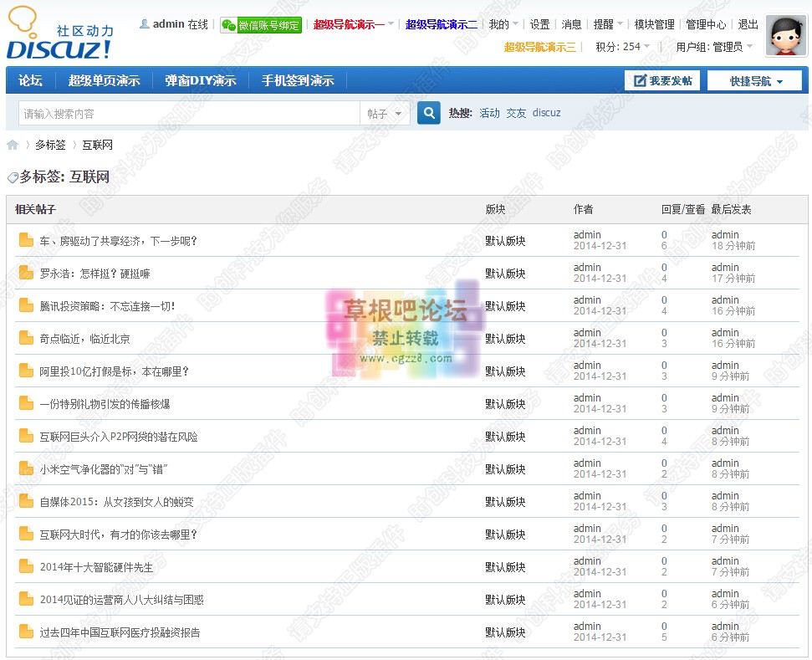Viewport: 812px width, 660px height.
Task: Open the 帖子 search scope dropdown
Action: tap(385, 111)
